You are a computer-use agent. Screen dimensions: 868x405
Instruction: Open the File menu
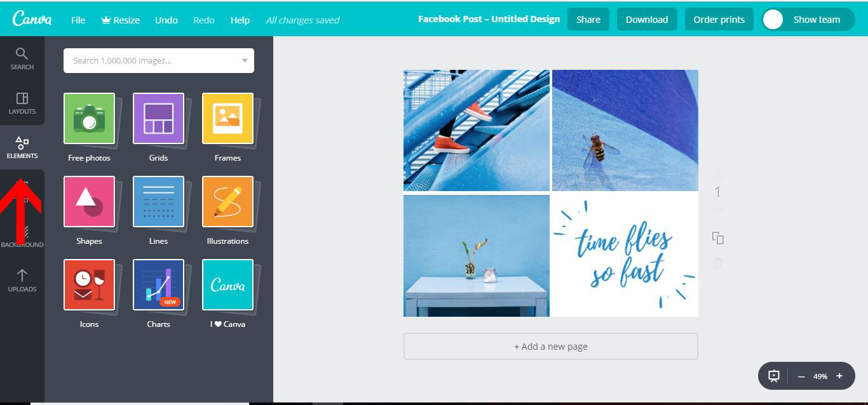tap(78, 20)
